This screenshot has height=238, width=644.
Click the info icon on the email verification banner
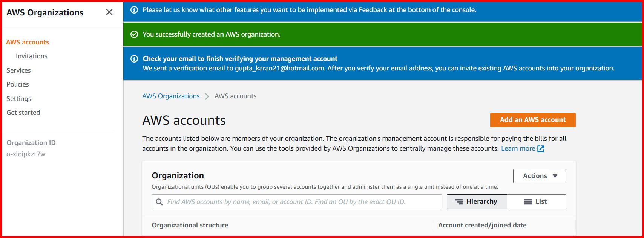(134, 58)
